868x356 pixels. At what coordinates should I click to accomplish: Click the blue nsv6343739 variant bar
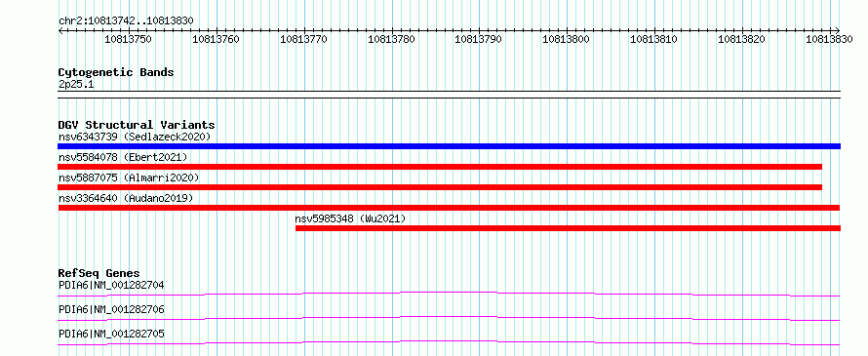[449, 146]
